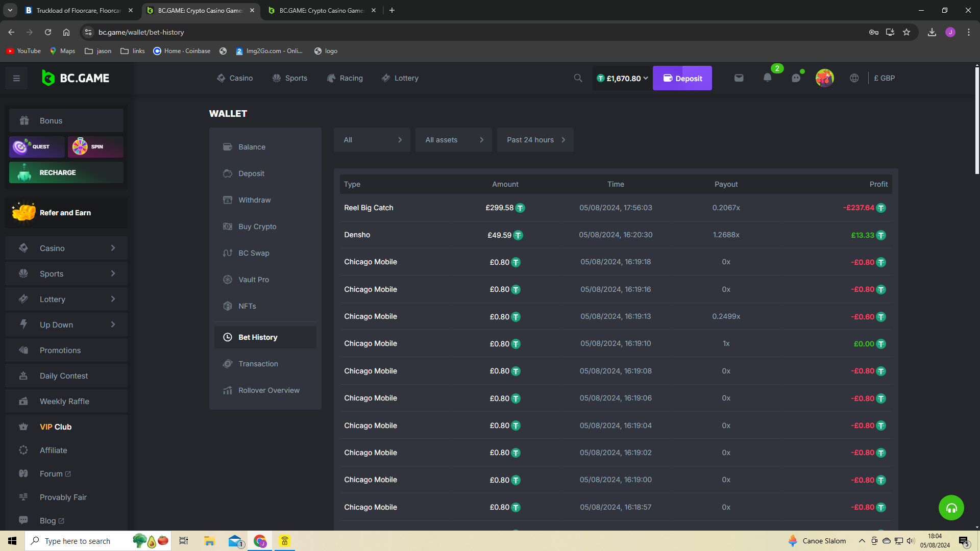
Task: Expand the Lottery sidebar section chevron
Action: 113,299
